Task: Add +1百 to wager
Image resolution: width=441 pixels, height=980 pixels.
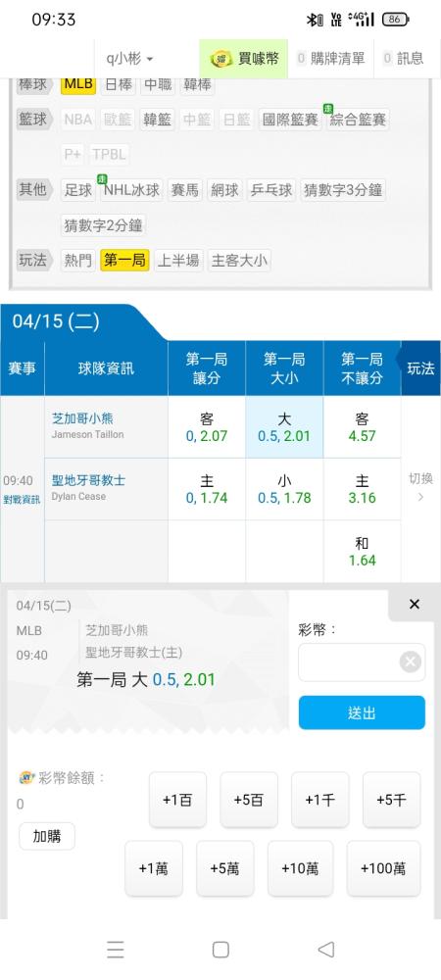Action: point(177,800)
